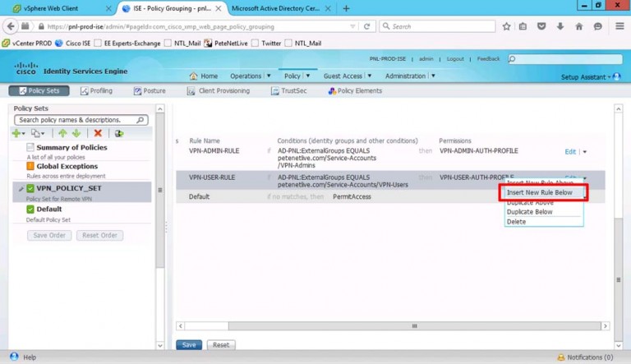
Task: Open the URL bar history dropdown
Action: coord(352,26)
